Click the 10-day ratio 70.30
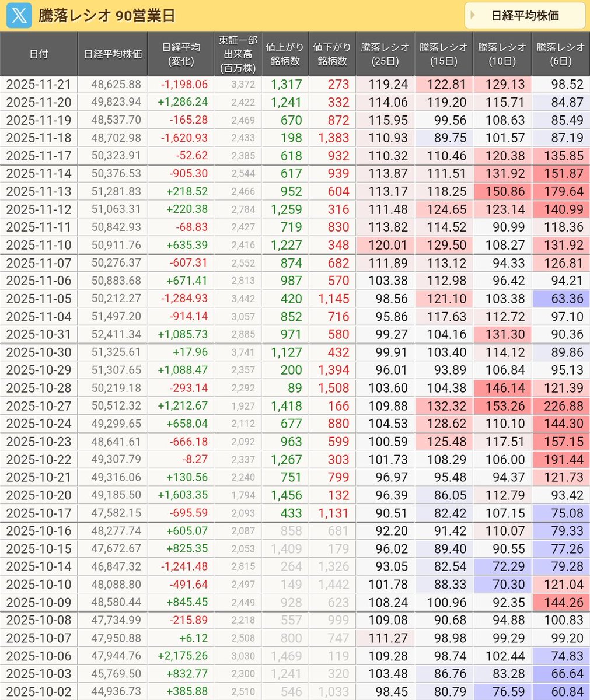This screenshot has width=590, height=700. tap(508, 584)
